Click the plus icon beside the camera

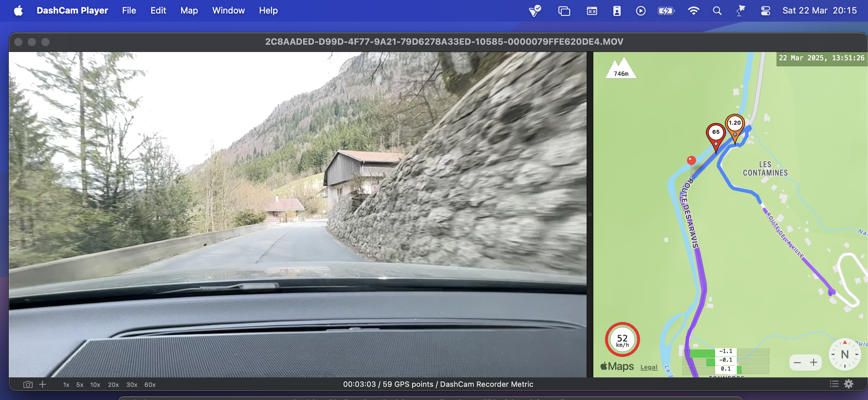click(x=43, y=384)
